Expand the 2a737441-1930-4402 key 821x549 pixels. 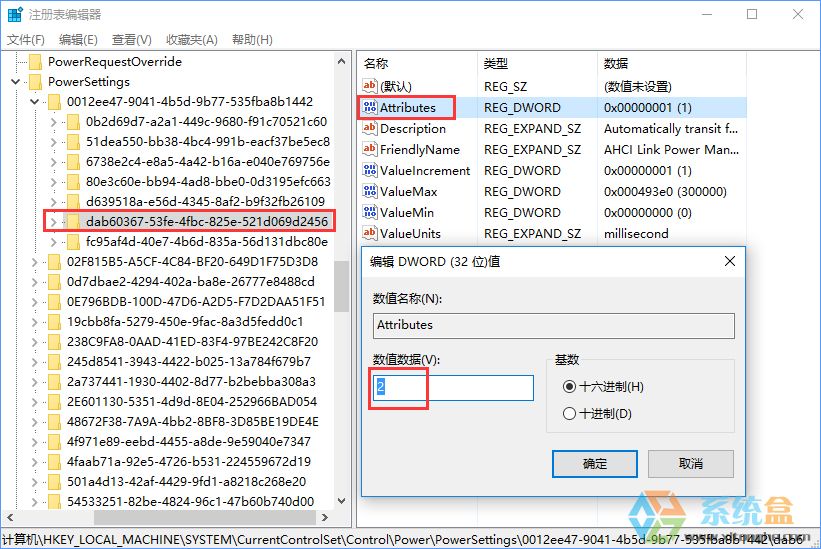tap(35, 382)
